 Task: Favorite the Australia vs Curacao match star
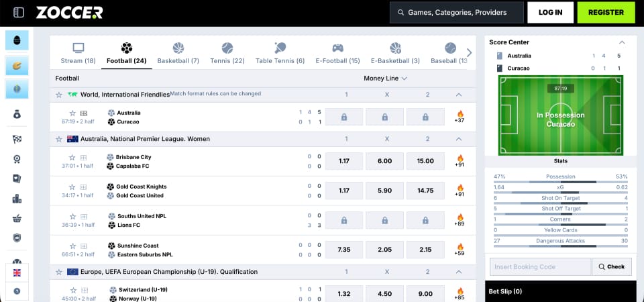coord(72,113)
